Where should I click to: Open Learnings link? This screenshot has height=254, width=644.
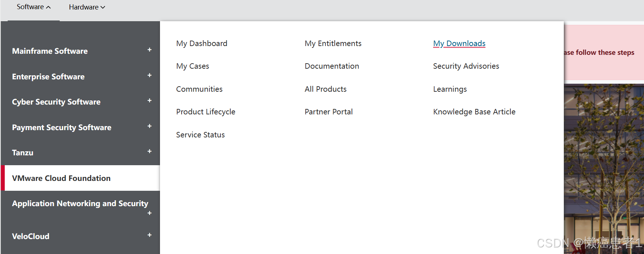pos(450,89)
